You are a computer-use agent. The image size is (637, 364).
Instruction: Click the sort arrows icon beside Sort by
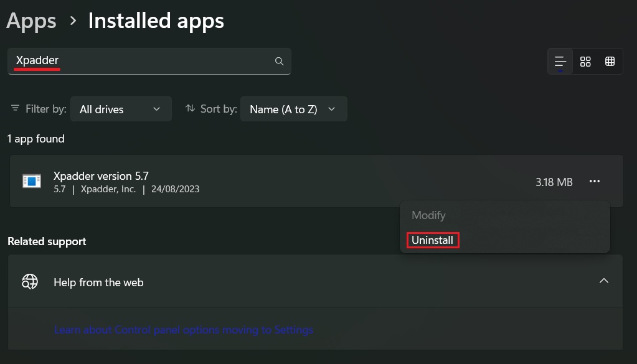tap(190, 108)
